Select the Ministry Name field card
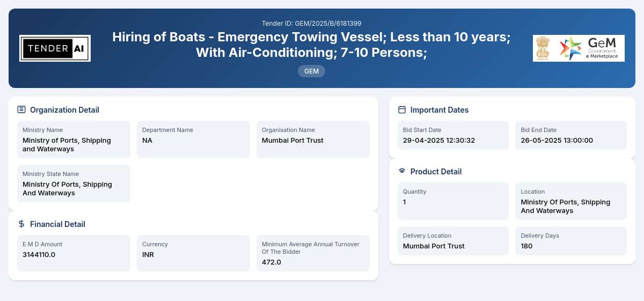The image size is (644, 301). 74,140
